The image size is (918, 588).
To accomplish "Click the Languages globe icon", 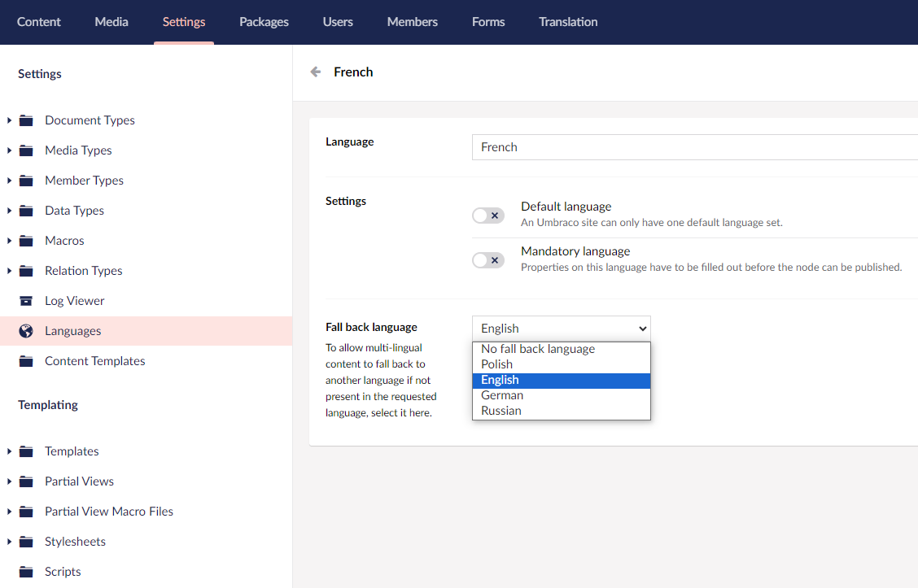I will click(x=25, y=330).
